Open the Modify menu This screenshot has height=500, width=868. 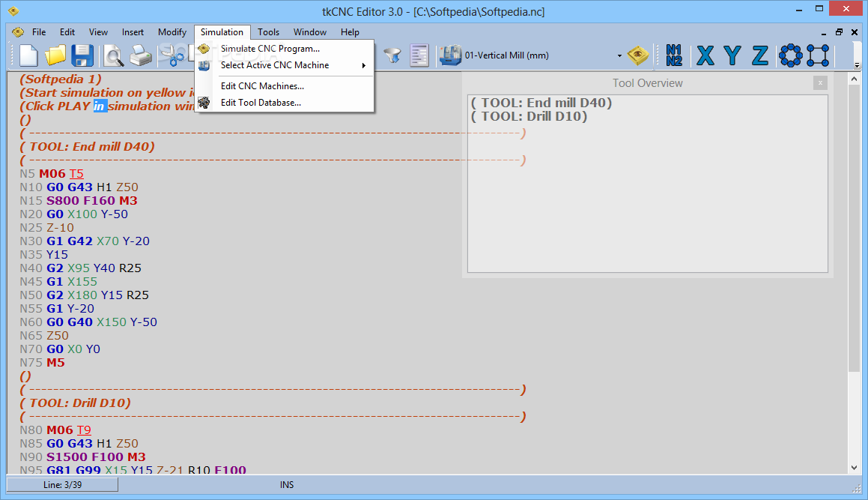172,32
